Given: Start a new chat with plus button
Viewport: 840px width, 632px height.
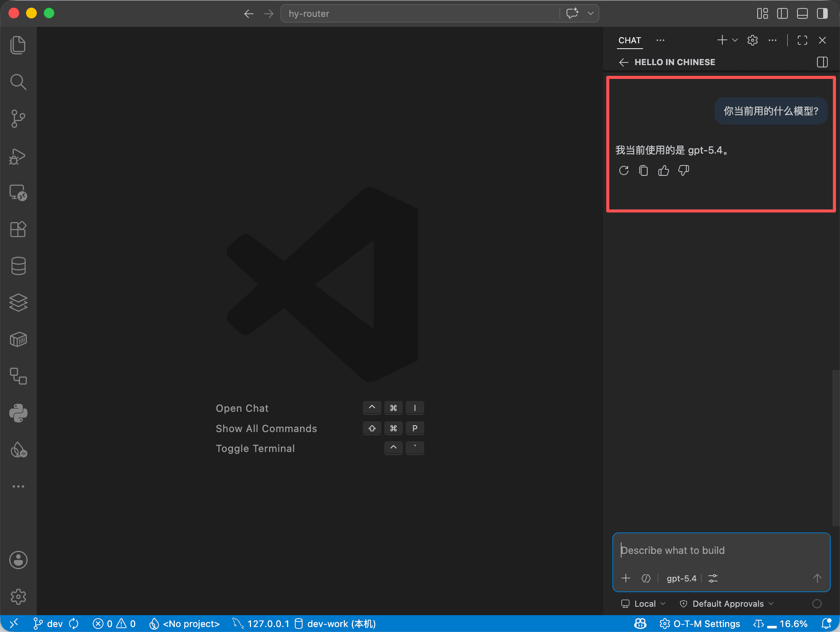Looking at the screenshot, I should [722, 40].
